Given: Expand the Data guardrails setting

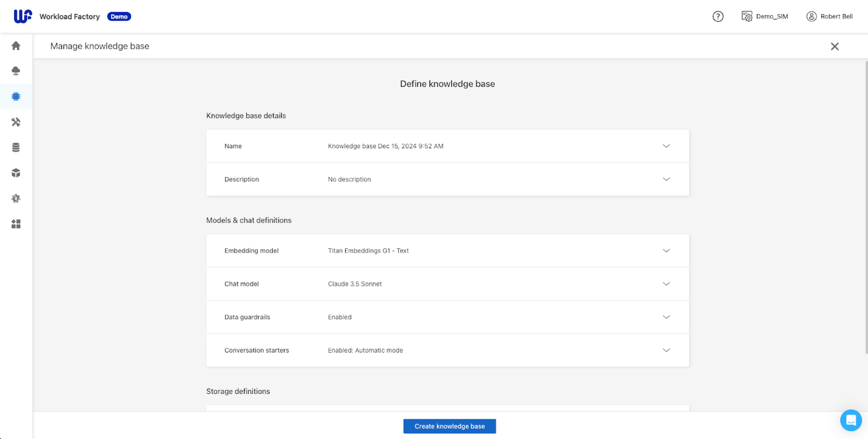Looking at the screenshot, I should pos(666,318).
